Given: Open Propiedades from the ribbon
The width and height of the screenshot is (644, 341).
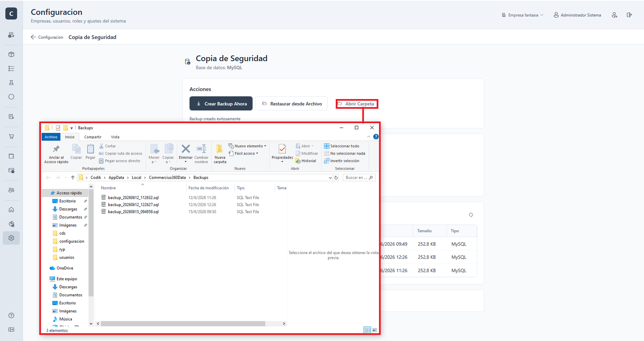Looking at the screenshot, I should [x=282, y=153].
